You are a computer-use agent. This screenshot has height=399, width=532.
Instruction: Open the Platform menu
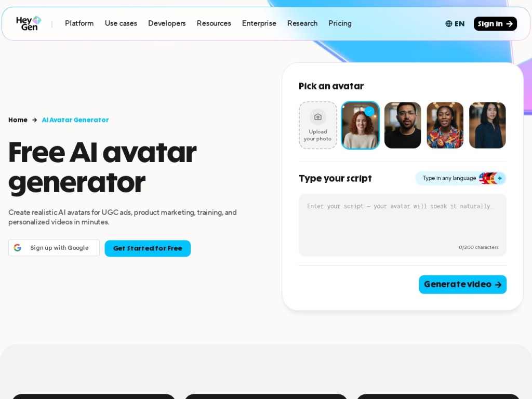(x=79, y=23)
